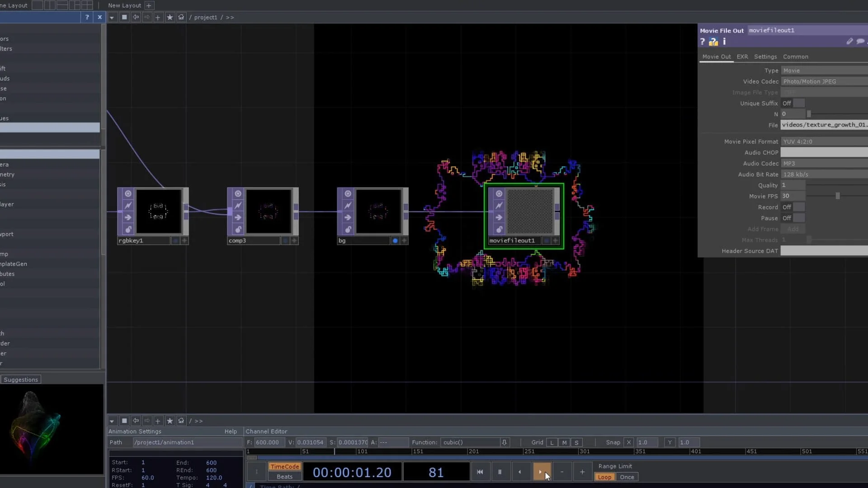
Task: Switch to the EXR parameter tab
Action: tap(742, 56)
